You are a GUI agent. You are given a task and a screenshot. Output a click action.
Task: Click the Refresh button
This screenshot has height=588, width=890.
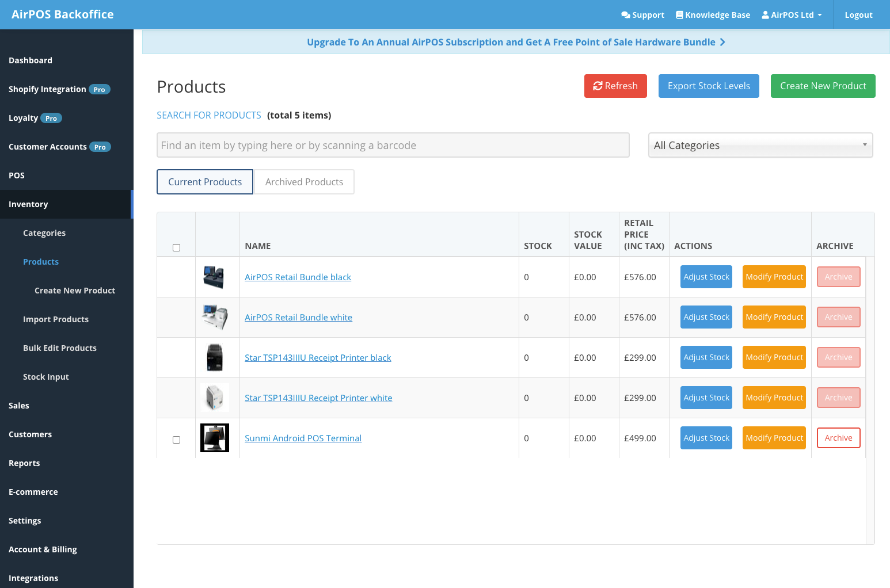pyautogui.click(x=615, y=86)
